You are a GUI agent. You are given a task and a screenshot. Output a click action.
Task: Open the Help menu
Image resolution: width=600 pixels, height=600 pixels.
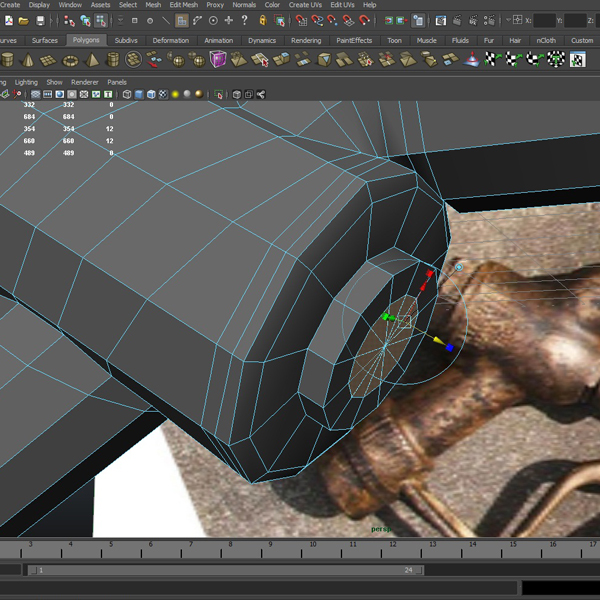click(369, 5)
